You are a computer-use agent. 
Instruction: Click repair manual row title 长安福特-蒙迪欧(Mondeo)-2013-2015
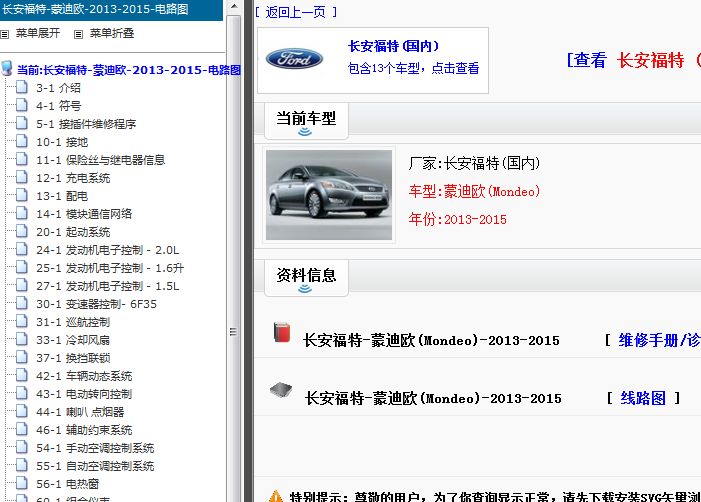(431, 341)
